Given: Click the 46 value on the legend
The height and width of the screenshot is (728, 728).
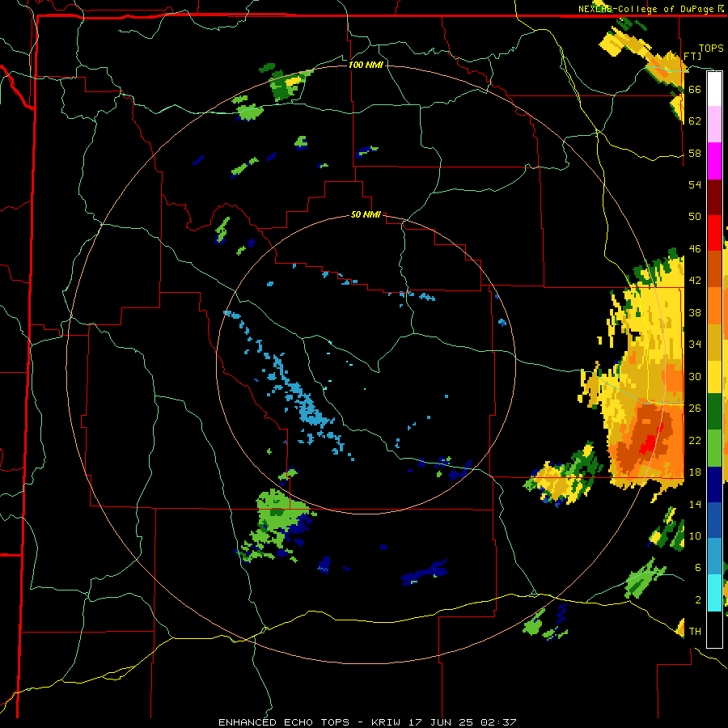Looking at the screenshot, I should (695, 248).
